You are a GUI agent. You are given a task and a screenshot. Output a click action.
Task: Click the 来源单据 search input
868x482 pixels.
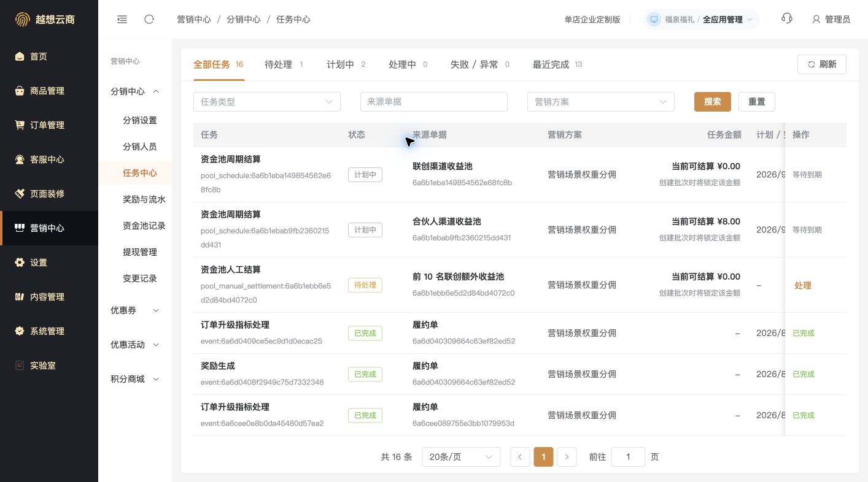coord(434,102)
